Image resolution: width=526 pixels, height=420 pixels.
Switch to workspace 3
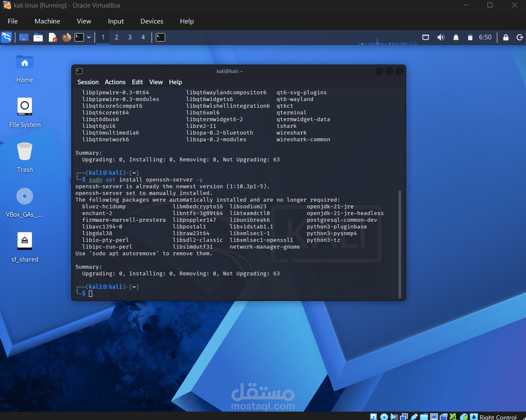pos(130,37)
